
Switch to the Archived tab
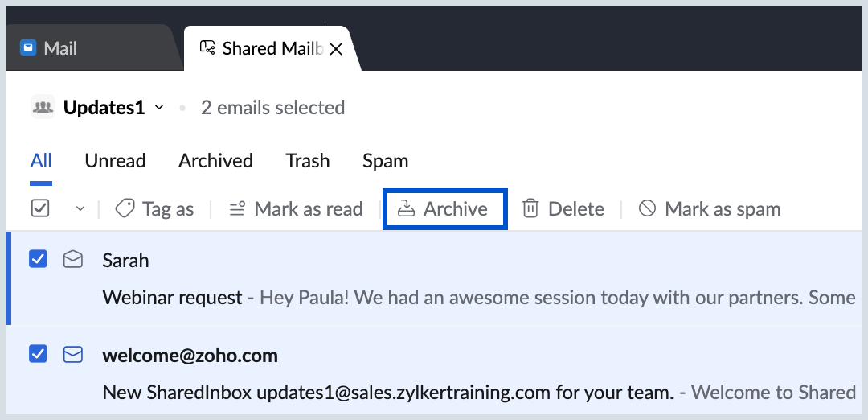215,161
